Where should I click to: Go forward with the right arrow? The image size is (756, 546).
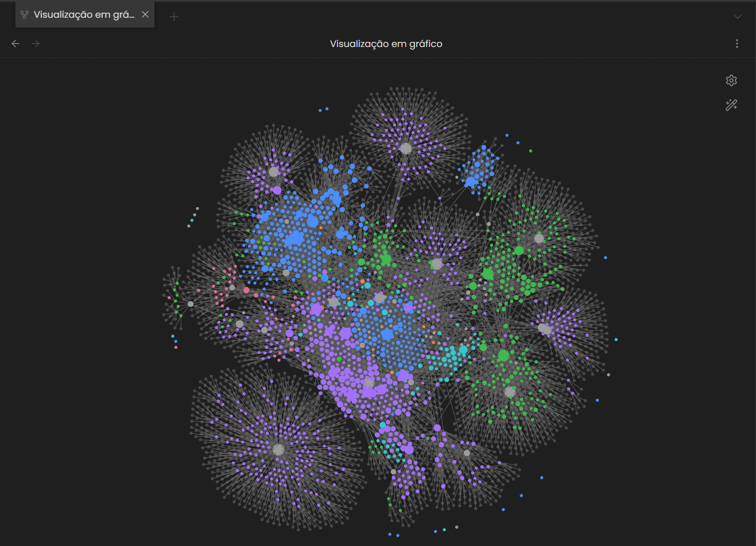point(36,44)
